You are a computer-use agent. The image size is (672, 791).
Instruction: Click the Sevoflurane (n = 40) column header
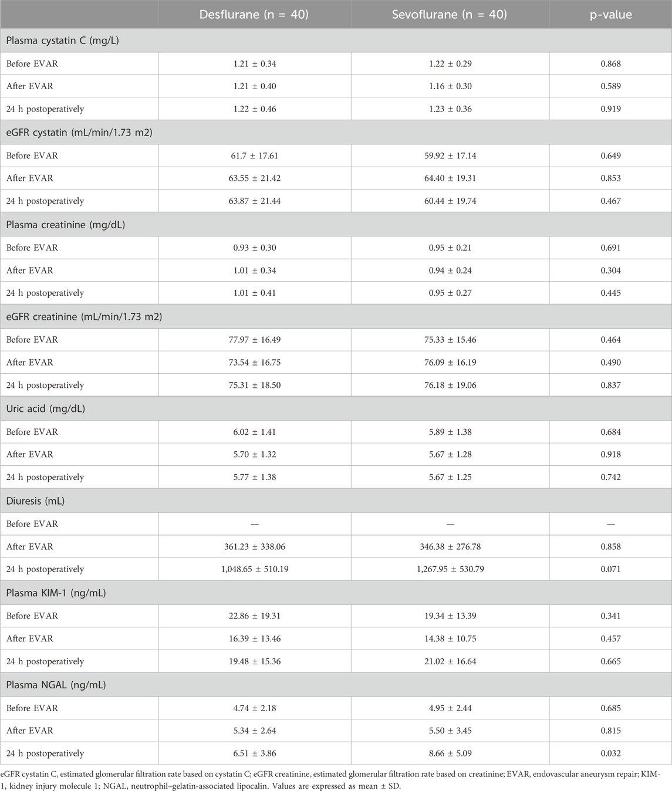[450, 15]
